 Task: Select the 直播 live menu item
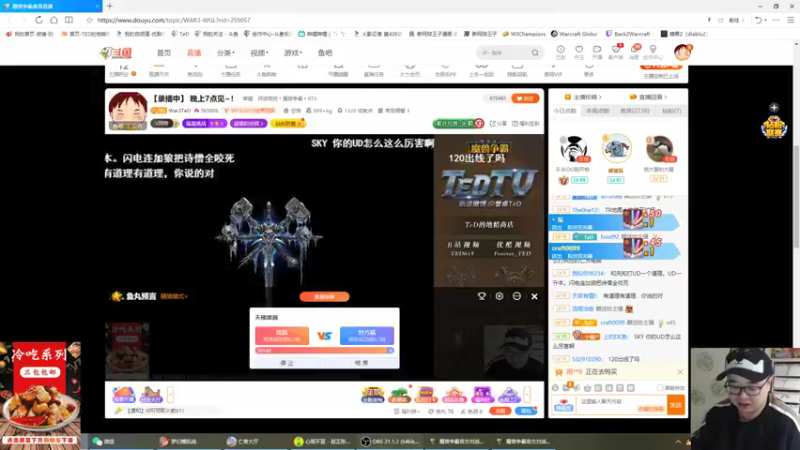click(194, 53)
